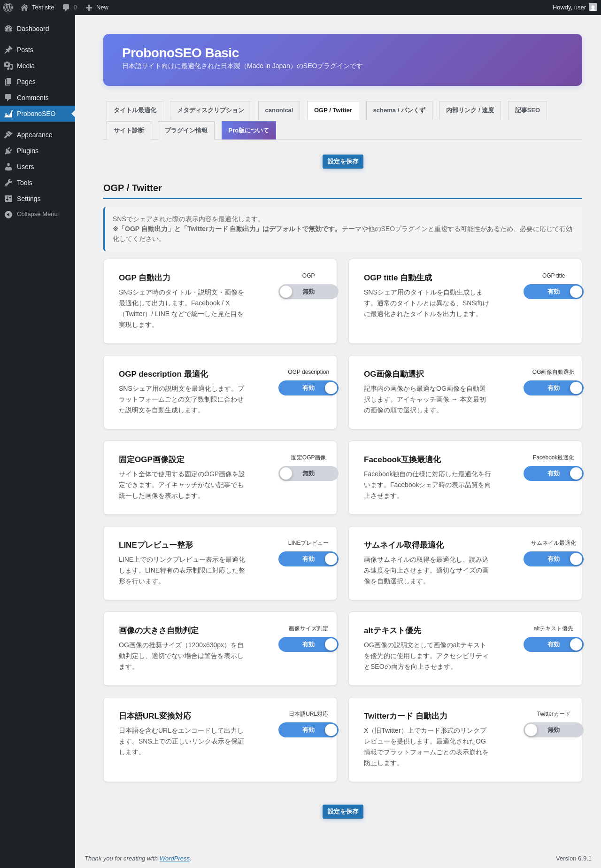This screenshot has width=601, height=868.
Task: Click the WordPress logo icon
Action: [x=8, y=8]
